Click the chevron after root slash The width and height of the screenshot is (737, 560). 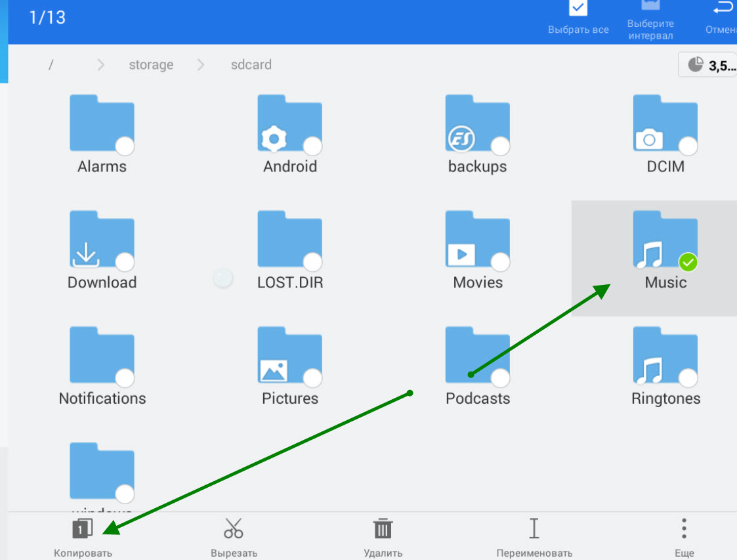click(x=101, y=65)
